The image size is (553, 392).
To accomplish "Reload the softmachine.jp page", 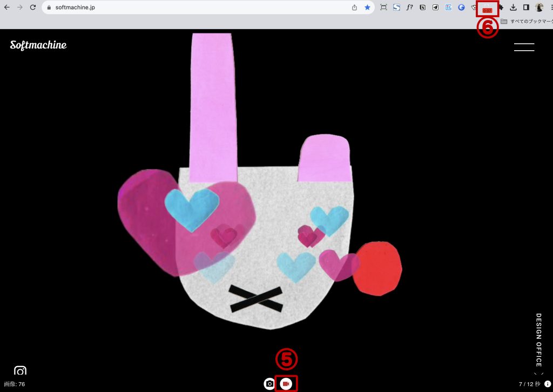I will pos(33,8).
